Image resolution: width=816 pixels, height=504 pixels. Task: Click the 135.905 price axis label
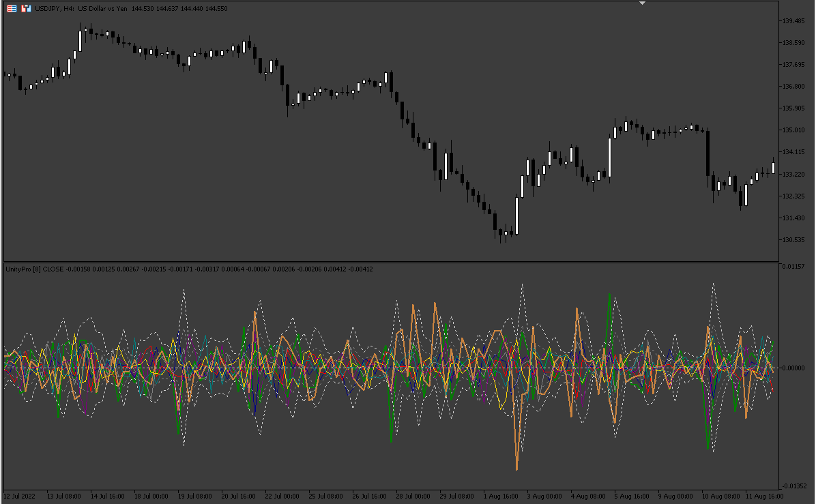point(793,108)
